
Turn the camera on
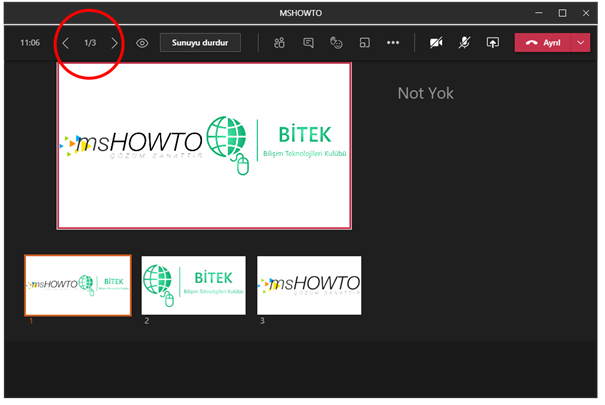[436, 43]
